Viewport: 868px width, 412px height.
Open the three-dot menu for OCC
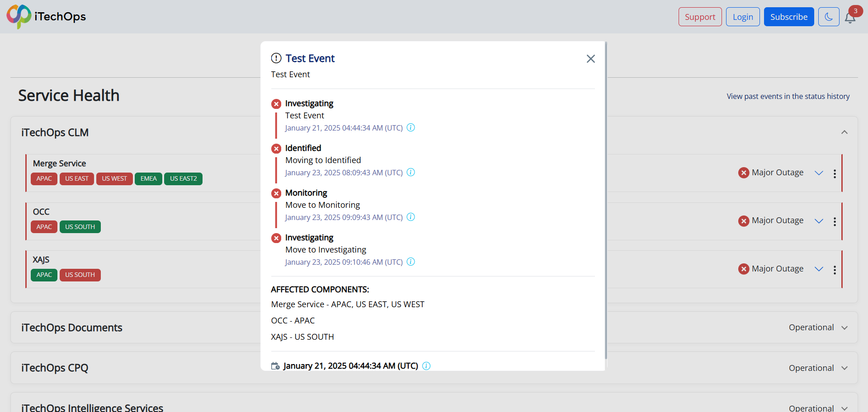(x=835, y=221)
